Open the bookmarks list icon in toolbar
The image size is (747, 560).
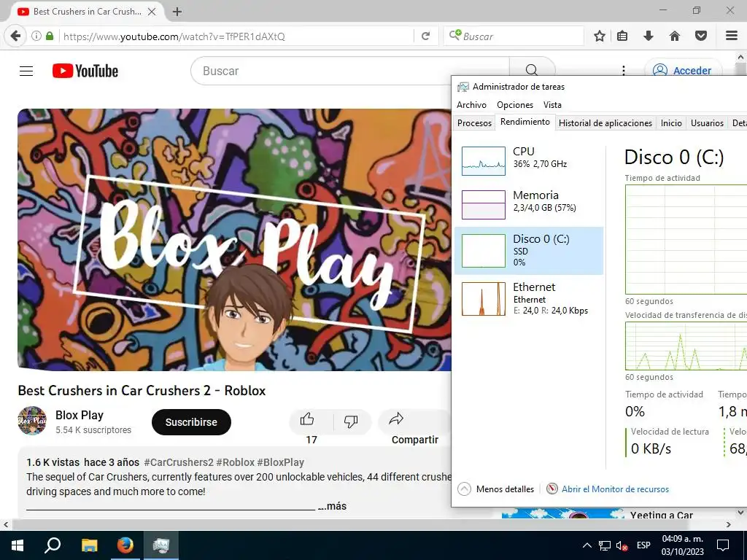tap(622, 36)
